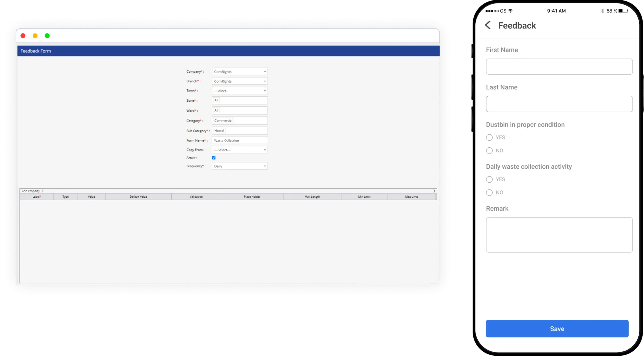Click the red window close dot

point(23,36)
